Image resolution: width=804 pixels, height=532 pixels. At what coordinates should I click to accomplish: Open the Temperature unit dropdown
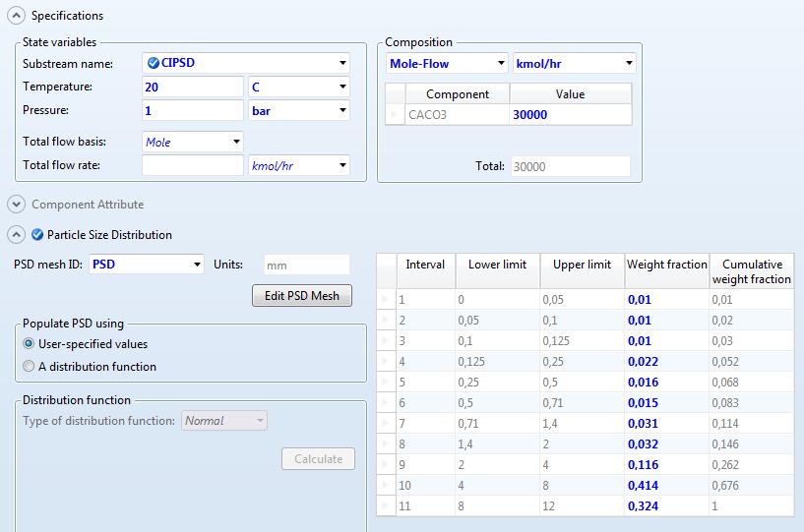342,87
